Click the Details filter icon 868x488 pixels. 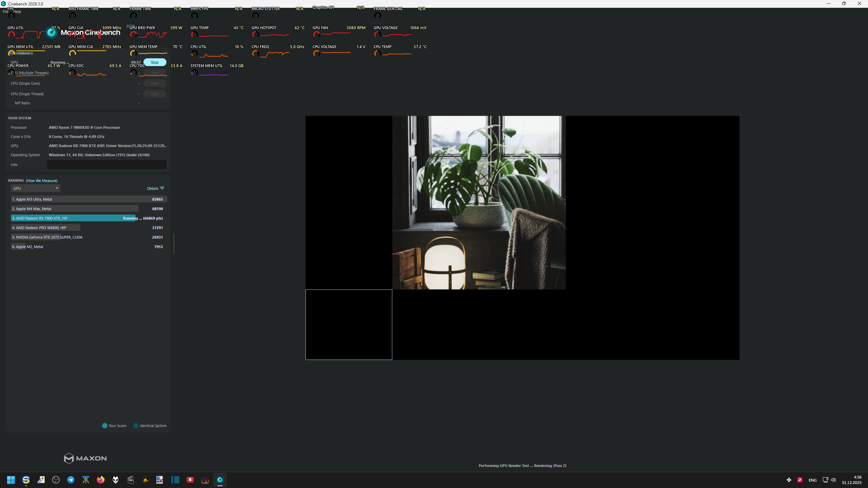click(x=162, y=188)
